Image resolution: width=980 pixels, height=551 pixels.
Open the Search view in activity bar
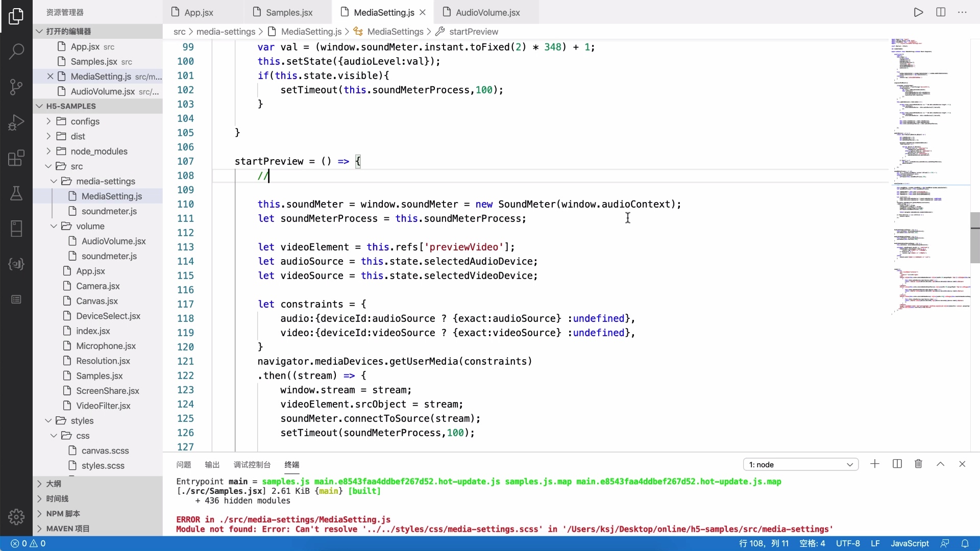click(16, 51)
